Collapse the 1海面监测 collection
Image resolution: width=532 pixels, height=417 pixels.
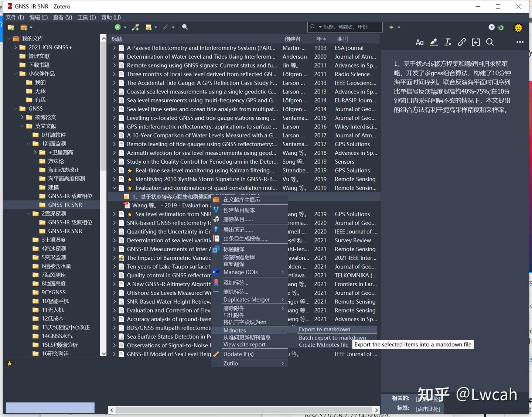point(29,144)
